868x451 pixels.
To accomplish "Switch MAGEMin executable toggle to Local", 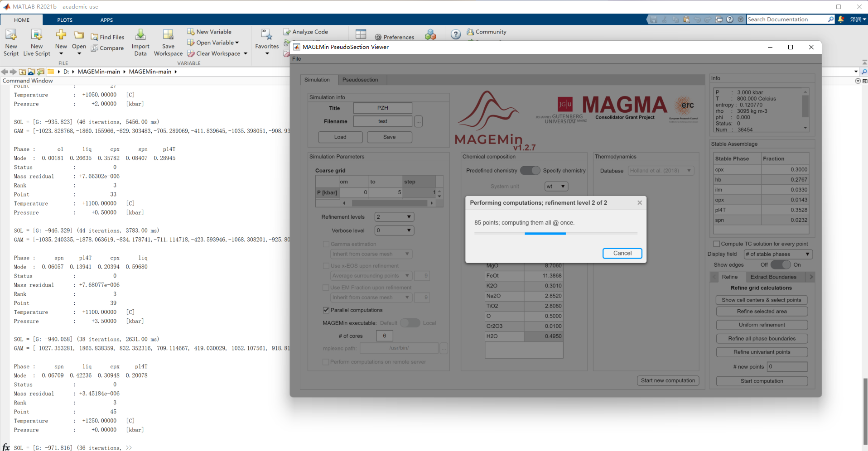I will point(414,323).
